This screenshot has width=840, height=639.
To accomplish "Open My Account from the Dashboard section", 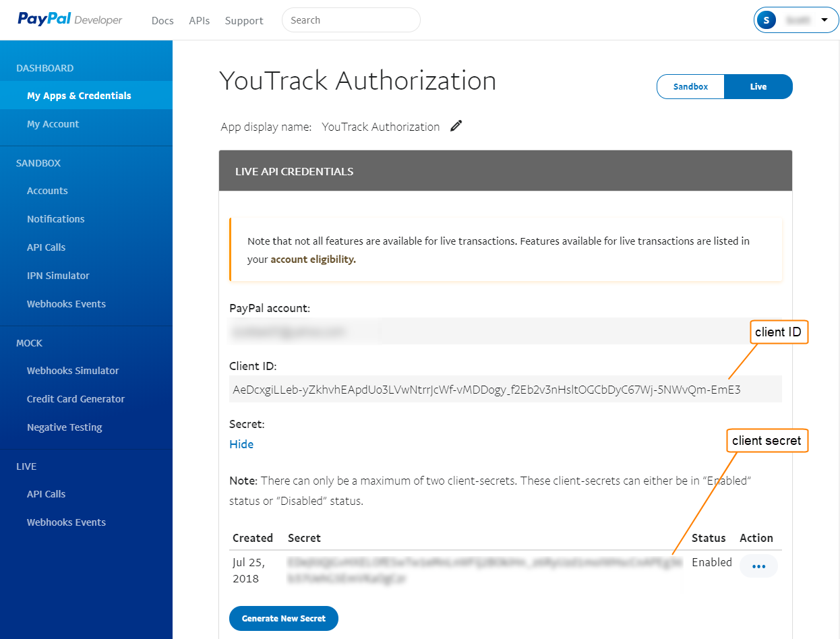I will pos(53,123).
